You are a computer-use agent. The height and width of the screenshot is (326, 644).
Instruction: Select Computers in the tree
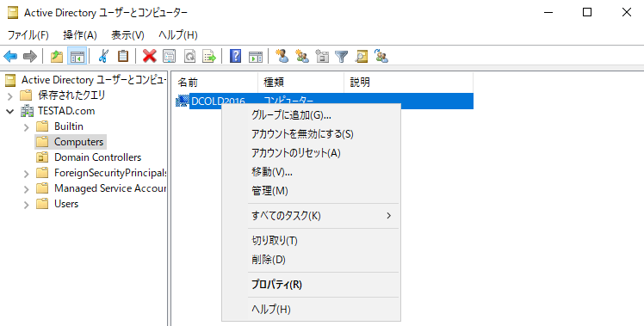[x=78, y=142]
